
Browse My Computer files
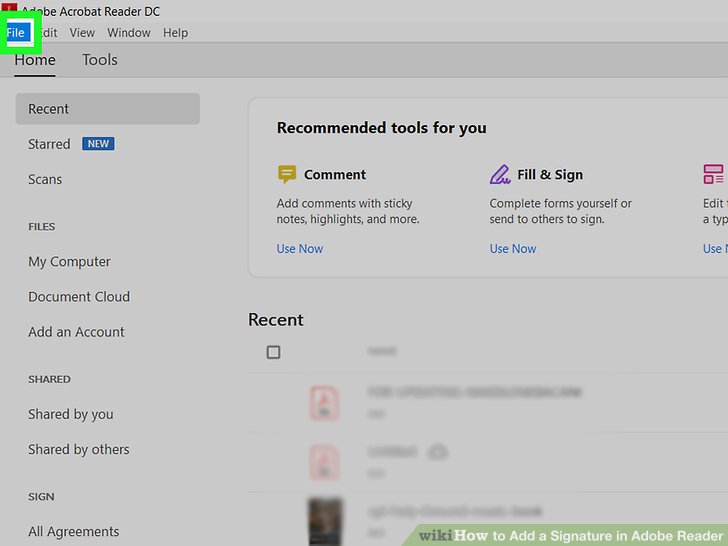(x=69, y=261)
